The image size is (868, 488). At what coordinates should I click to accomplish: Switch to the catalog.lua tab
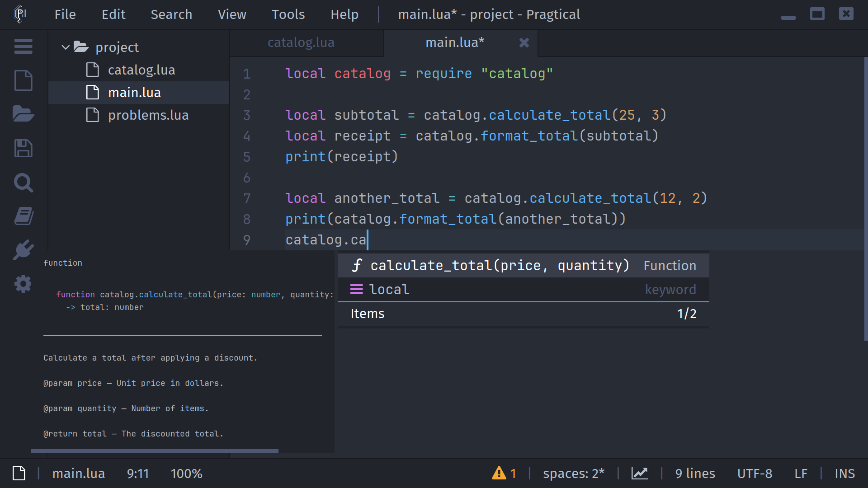click(x=307, y=42)
